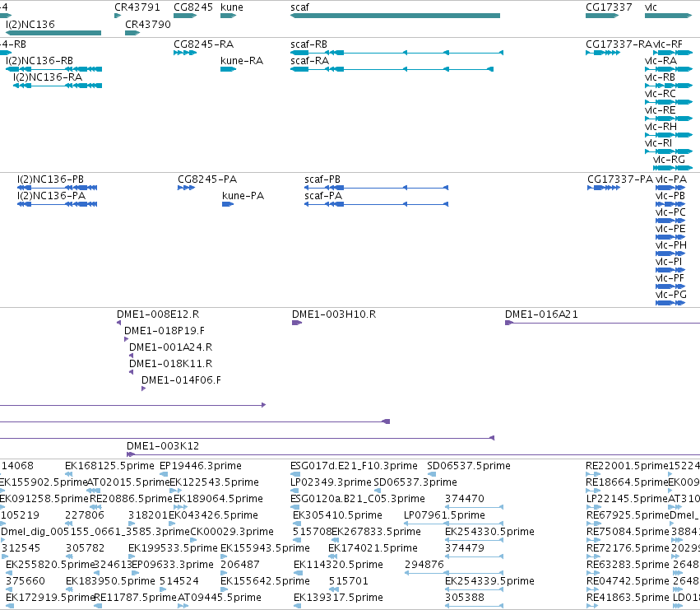Click the scaf-RB transcript
The height and width of the screenshot is (610, 700).
396,53
